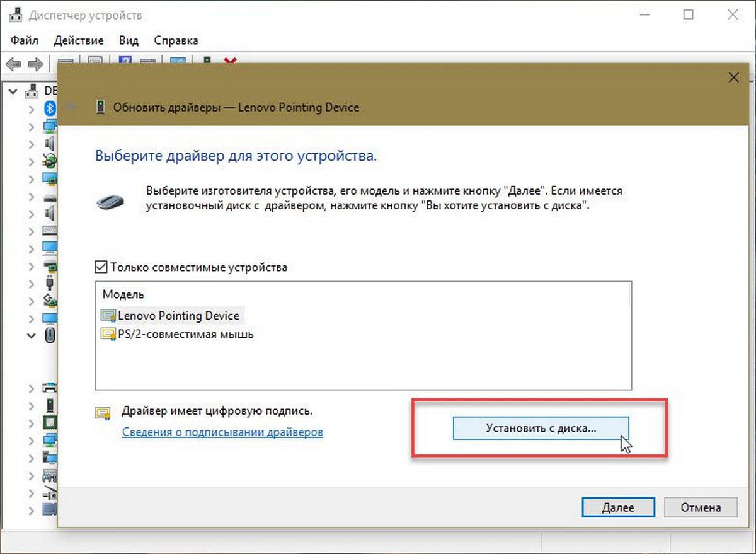Viewport: 756px width, 554px height.
Task: Collapse the root computer node in tree
Action: click(x=14, y=92)
